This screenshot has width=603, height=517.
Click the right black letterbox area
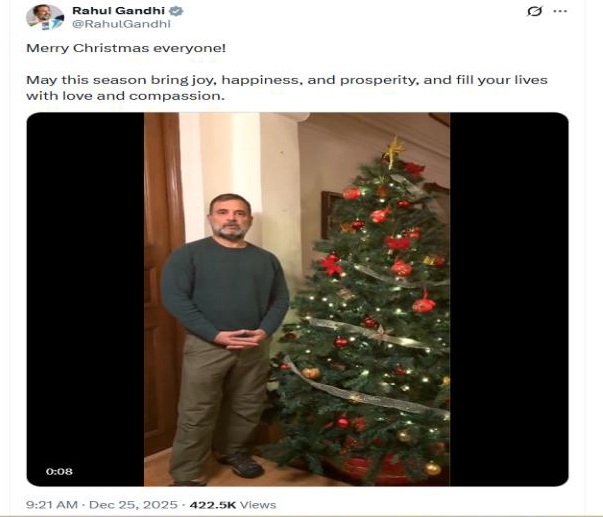[x=509, y=299]
